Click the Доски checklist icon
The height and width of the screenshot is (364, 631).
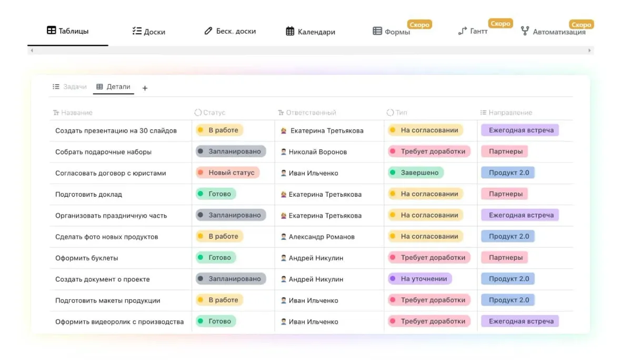coord(137,31)
